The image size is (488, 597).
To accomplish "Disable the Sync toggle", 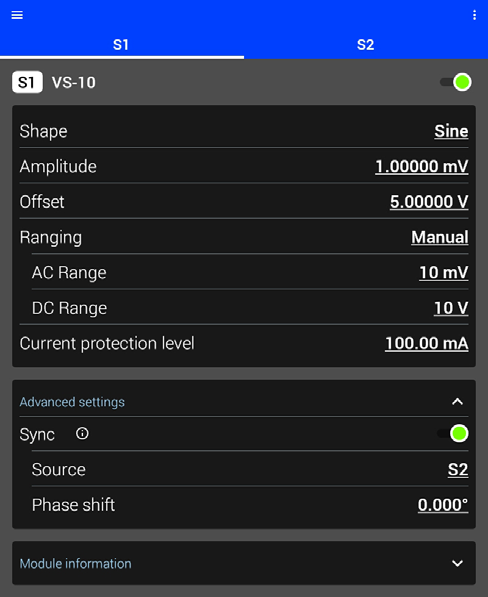I will (x=453, y=433).
